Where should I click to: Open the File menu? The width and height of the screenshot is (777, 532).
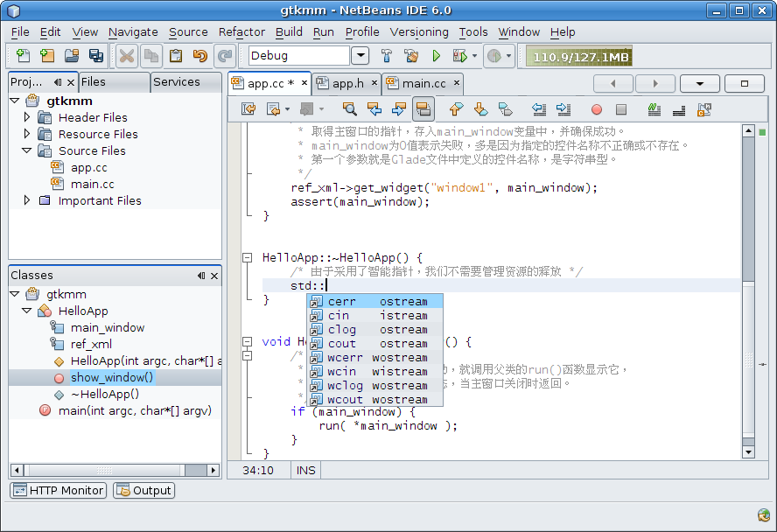point(20,31)
